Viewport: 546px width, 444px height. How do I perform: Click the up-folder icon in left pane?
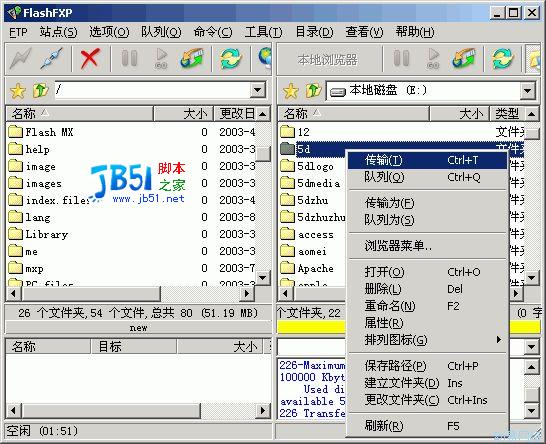[x=41, y=90]
